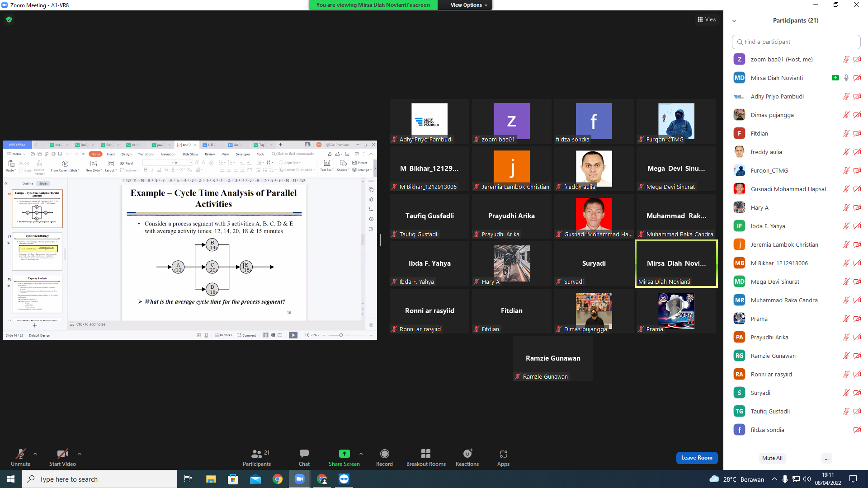Click the TG avatar for Taufiq Gusfadli
The image size is (868, 488).
[x=739, y=411]
